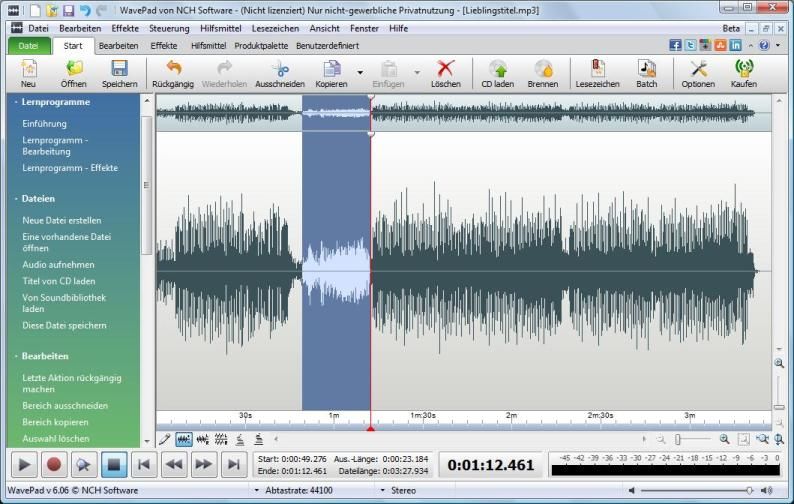Click the quick-access save floppy icon in title bar

click(x=68, y=10)
